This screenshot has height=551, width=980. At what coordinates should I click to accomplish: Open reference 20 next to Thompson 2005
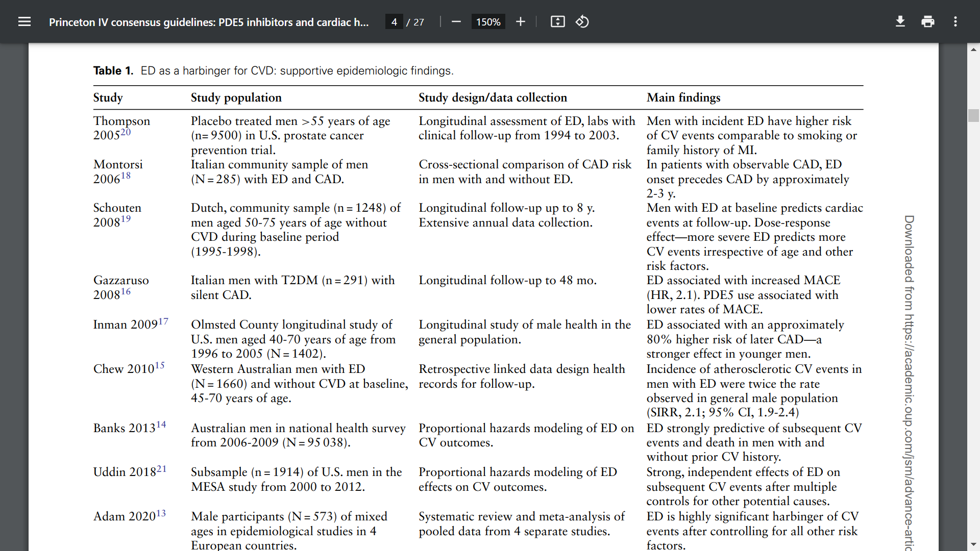[126, 132]
